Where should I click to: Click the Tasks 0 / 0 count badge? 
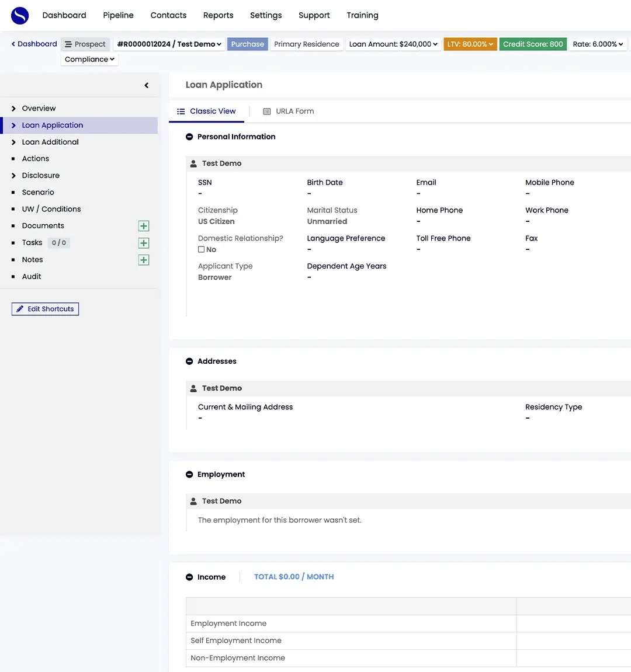coord(59,242)
